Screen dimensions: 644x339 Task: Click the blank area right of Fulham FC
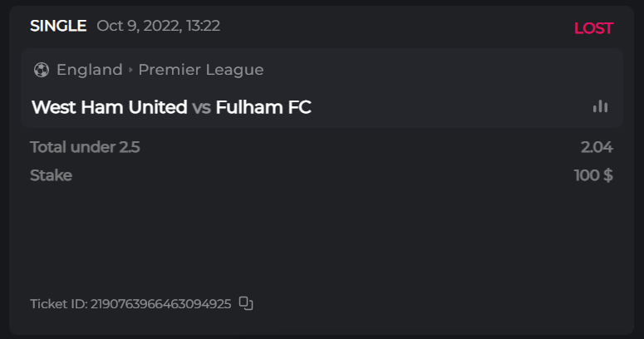tap(449, 107)
